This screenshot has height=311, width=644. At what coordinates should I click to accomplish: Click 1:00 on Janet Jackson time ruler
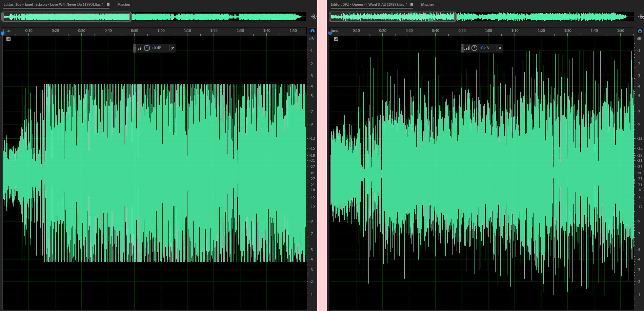pyautogui.click(x=161, y=31)
